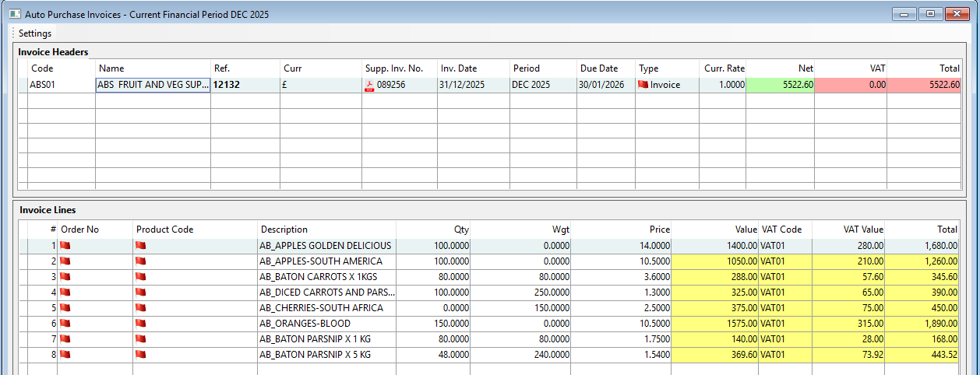Click the PDF icon beside invoice number 089256
Image resolution: width=980 pixels, height=375 pixels.
coord(369,86)
